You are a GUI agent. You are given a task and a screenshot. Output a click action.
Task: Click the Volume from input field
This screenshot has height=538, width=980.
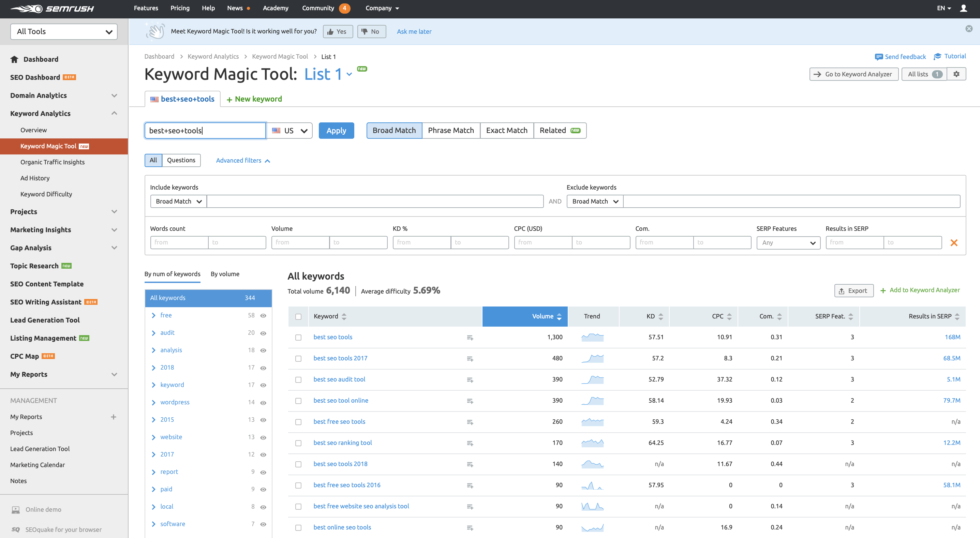click(x=300, y=242)
